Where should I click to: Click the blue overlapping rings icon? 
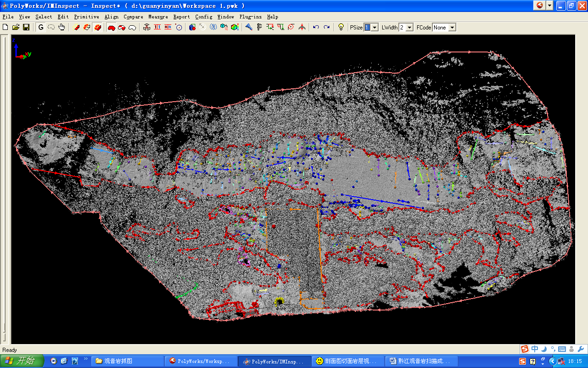click(213, 28)
